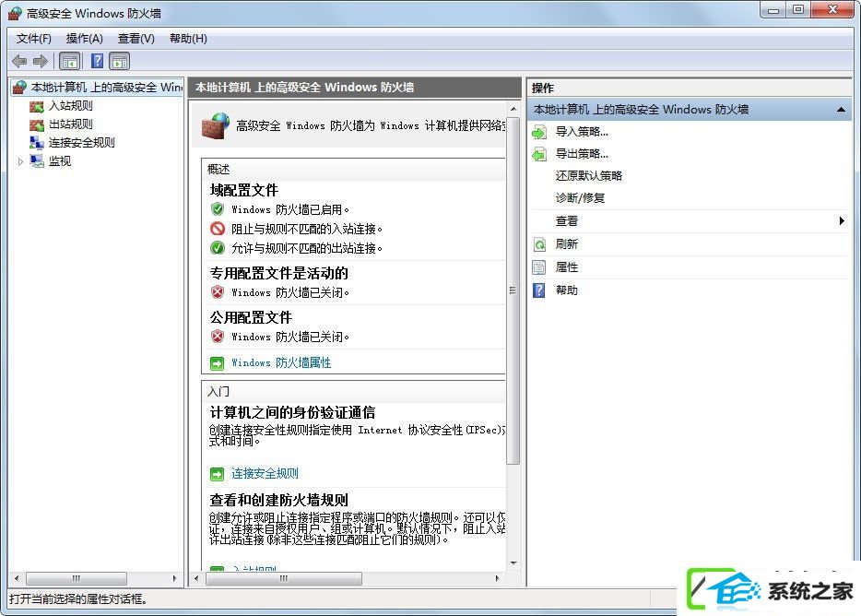Click the 计算机之间的身份验证通信 heading
This screenshot has height=616, width=861.
point(292,413)
